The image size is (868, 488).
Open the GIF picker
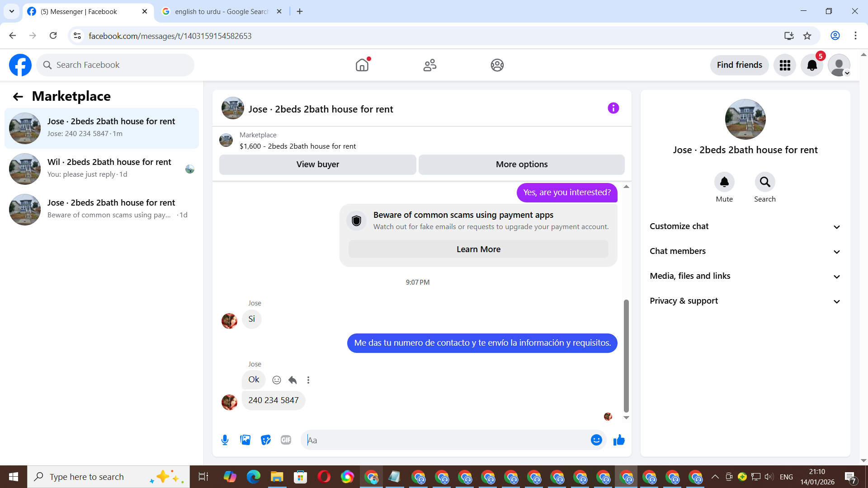[x=286, y=440]
